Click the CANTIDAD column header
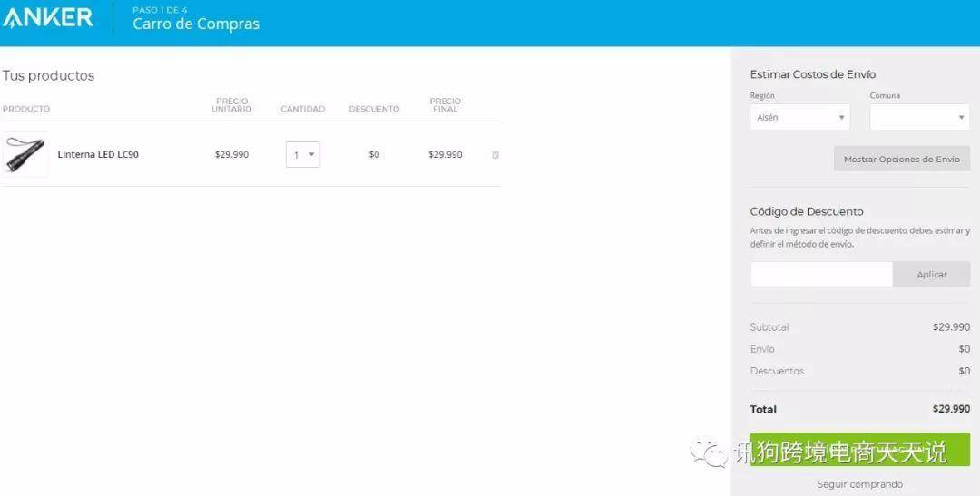 point(302,109)
